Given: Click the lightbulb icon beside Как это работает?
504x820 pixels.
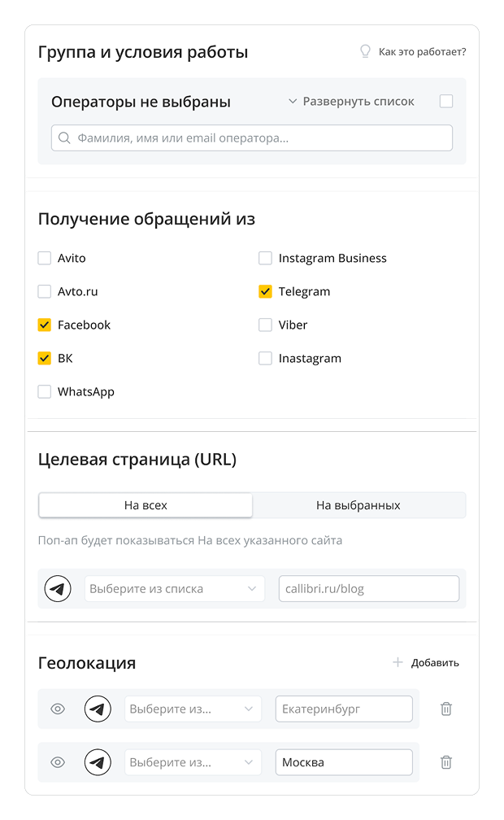Looking at the screenshot, I should pos(366,52).
